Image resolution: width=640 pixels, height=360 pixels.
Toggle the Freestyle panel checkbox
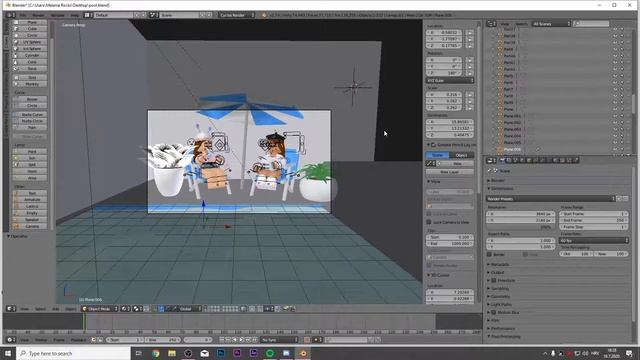coord(494,280)
